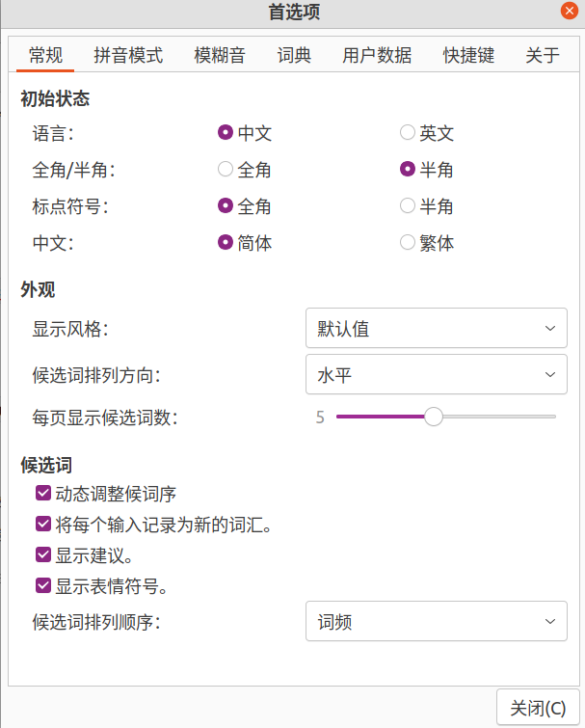The width and height of the screenshot is (585, 728).
Task: Expand the 显示风格 dropdown
Action: pyautogui.click(x=436, y=328)
